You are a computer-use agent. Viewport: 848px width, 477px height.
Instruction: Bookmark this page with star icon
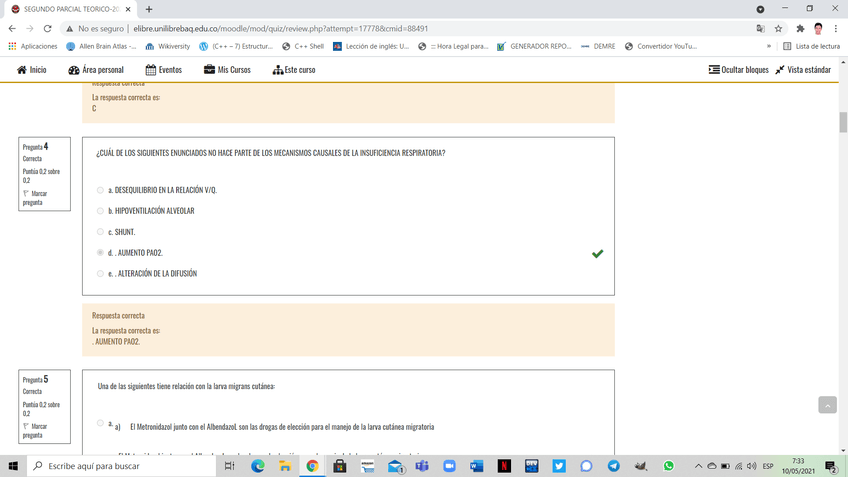pyautogui.click(x=778, y=29)
